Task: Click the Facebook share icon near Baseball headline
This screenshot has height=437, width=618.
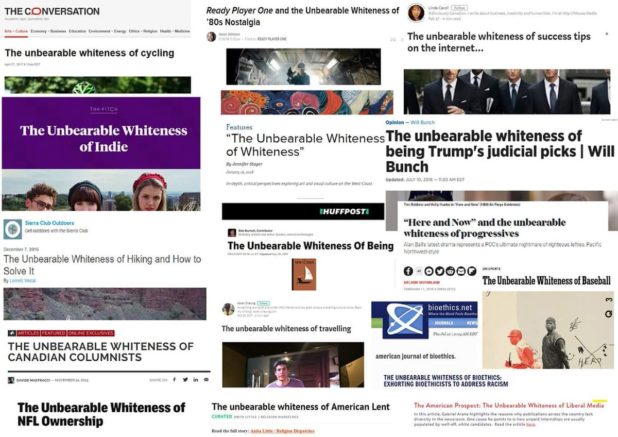Action: pos(408,271)
